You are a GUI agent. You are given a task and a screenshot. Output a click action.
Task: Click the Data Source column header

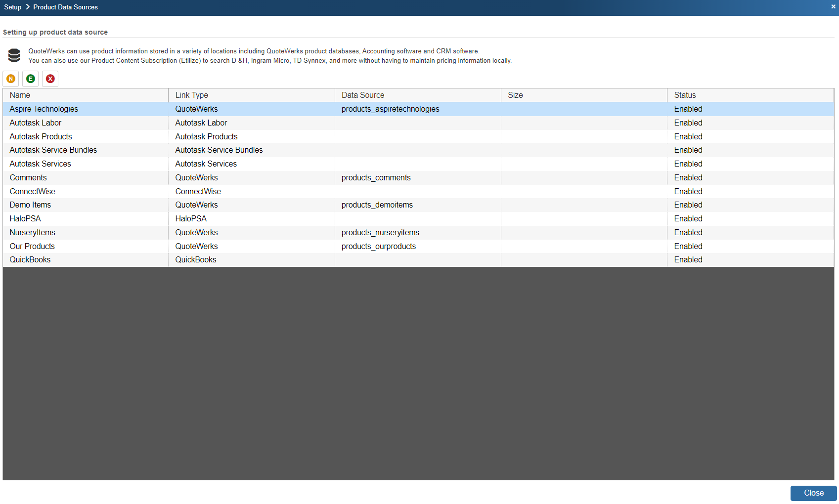[x=363, y=95]
